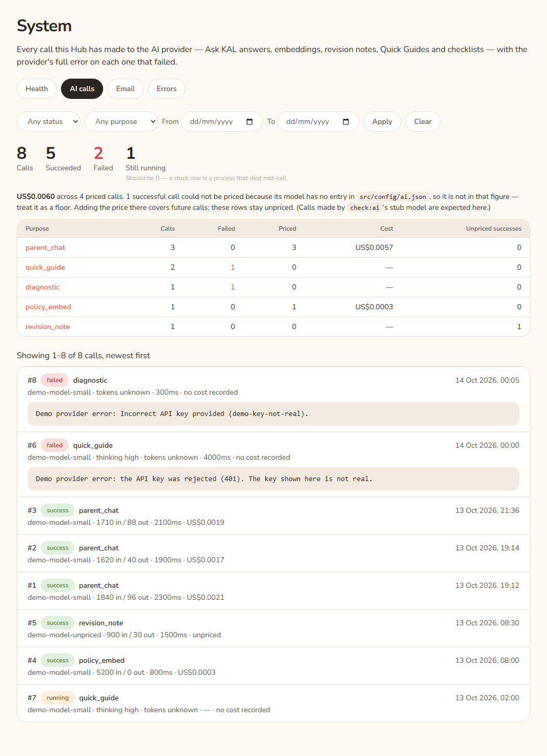Viewport: 547px width, 756px height.
Task: Click the "13 Oct 2026, 08:30" timestamp
Action: point(487,623)
